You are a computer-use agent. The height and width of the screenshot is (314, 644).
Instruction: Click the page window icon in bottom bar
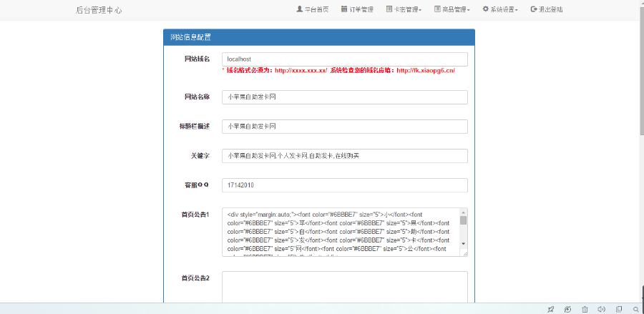click(x=619, y=309)
